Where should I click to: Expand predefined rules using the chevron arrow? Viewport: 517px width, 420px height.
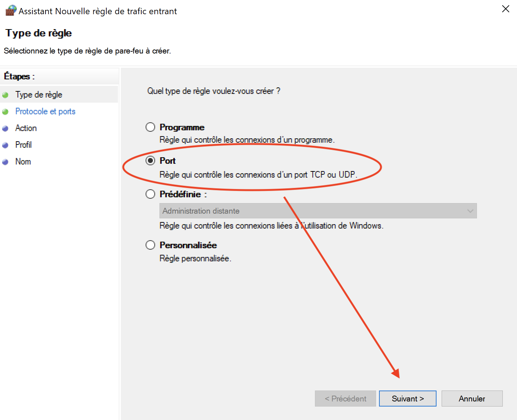470,211
